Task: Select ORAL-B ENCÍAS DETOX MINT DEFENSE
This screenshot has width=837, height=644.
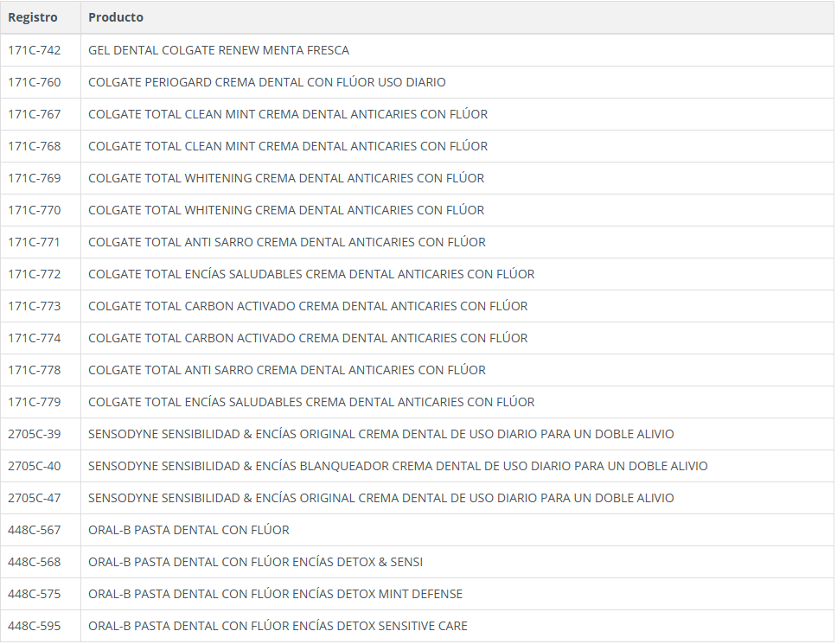Action: pyautogui.click(x=275, y=594)
